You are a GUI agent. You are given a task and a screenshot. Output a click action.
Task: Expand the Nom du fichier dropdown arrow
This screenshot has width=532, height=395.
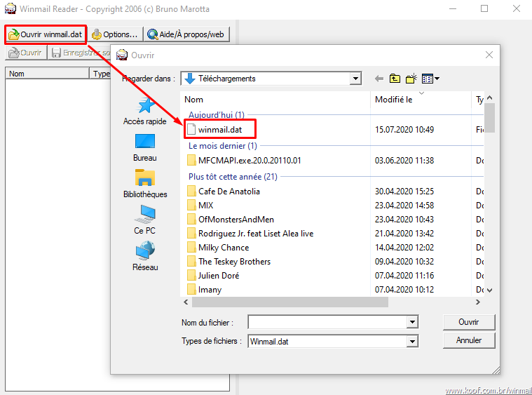[412, 322]
